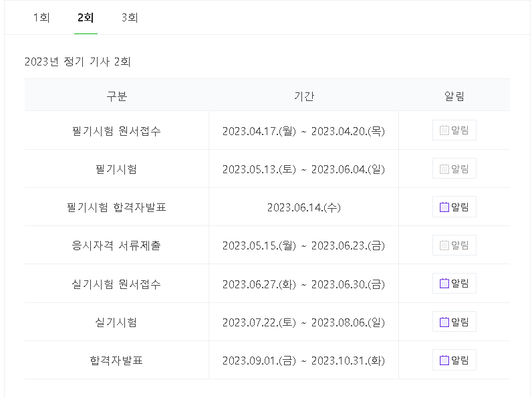
Task: Click date 2023.04.17.(월) ~ 2023.04.20.(목)
Action: (303, 131)
